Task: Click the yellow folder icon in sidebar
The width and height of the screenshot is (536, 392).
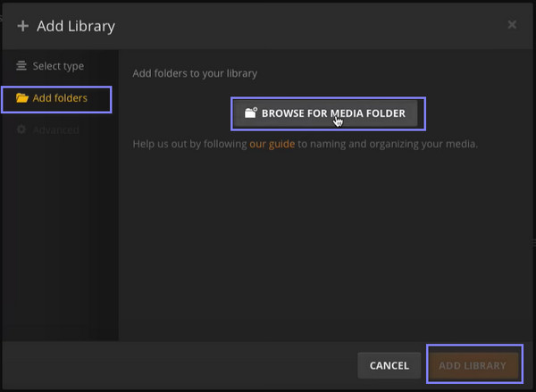Action: 21,98
